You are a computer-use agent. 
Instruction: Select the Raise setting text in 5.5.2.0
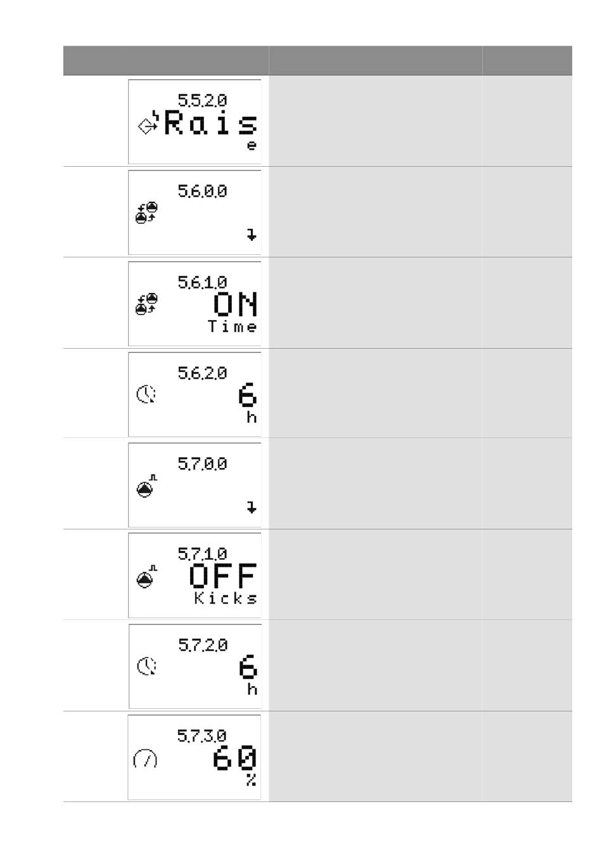pos(211,129)
